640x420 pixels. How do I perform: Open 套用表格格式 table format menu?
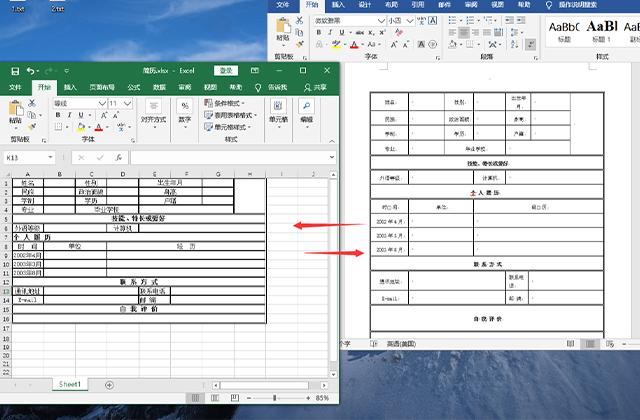231,115
